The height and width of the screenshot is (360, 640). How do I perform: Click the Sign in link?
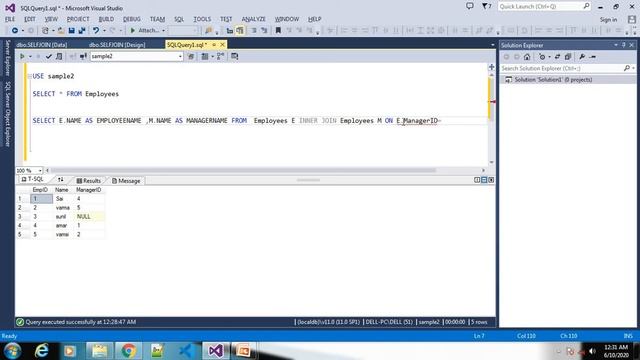coord(608,20)
